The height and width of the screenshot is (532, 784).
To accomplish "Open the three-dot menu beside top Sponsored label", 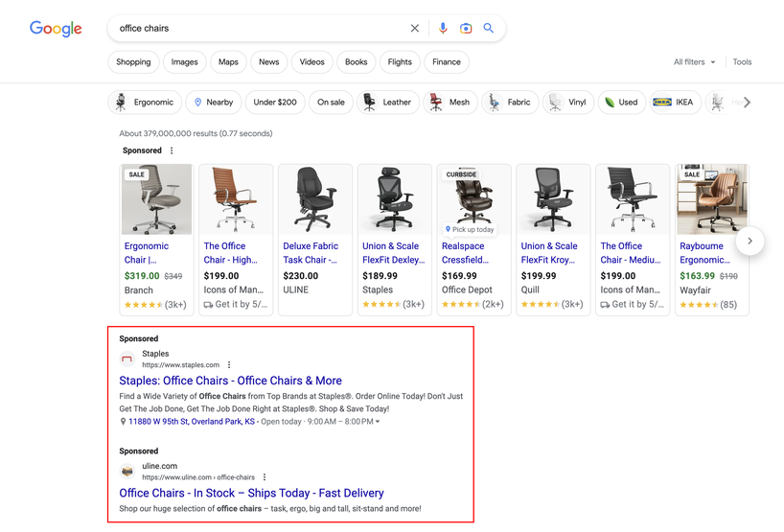I will tap(172, 150).
